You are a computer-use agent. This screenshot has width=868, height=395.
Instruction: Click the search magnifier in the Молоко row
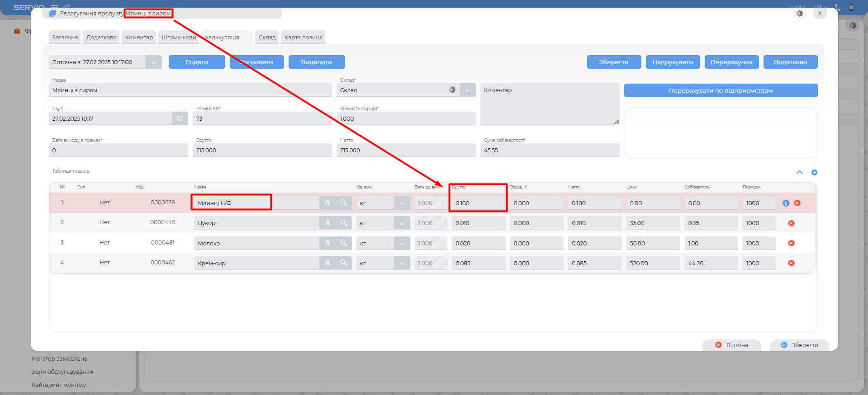pyautogui.click(x=344, y=243)
